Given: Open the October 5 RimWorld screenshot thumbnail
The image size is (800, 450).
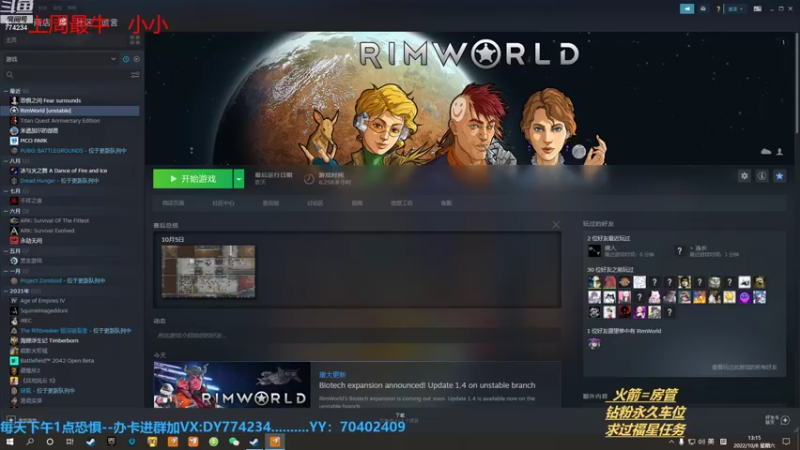Looking at the screenshot, I should (x=208, y=271).
